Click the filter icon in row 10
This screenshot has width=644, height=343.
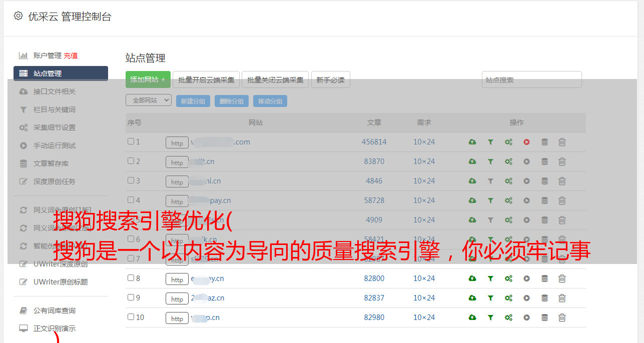[x=490, y=317]
